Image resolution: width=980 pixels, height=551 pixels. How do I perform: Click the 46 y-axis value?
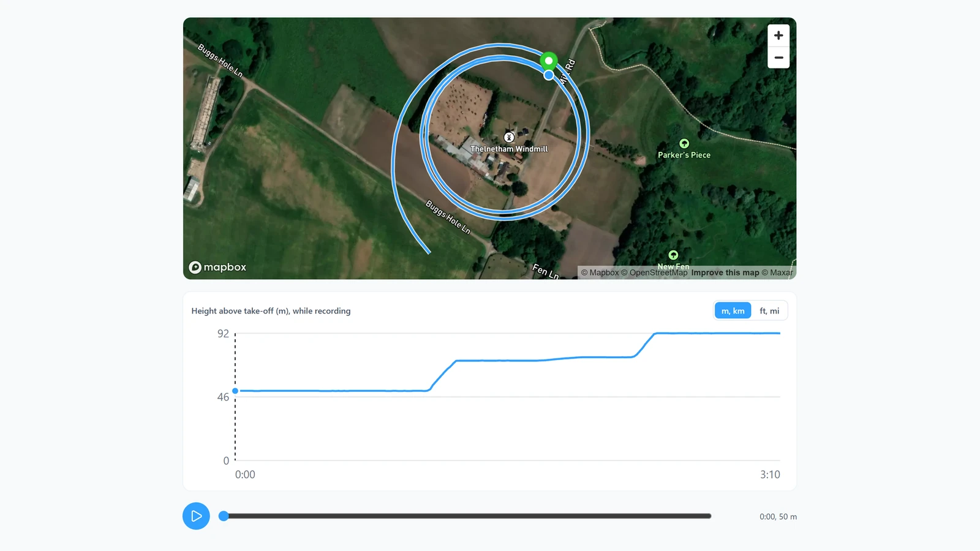click(223, 397)
